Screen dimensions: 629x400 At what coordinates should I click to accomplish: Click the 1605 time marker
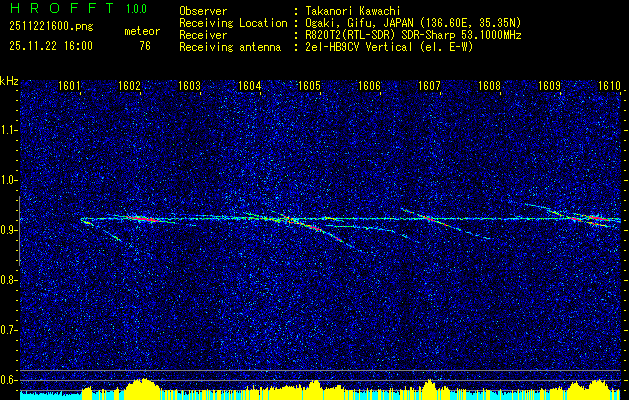[309, 86]
